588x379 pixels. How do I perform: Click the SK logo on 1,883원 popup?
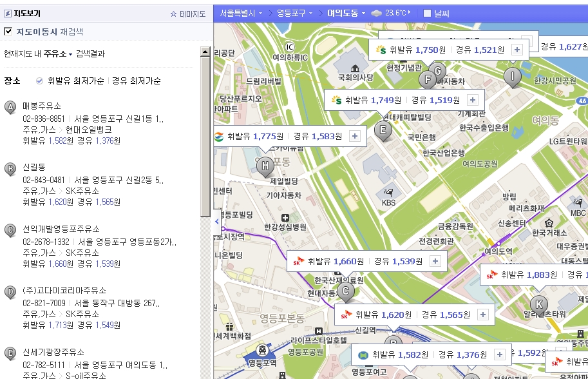491,275
